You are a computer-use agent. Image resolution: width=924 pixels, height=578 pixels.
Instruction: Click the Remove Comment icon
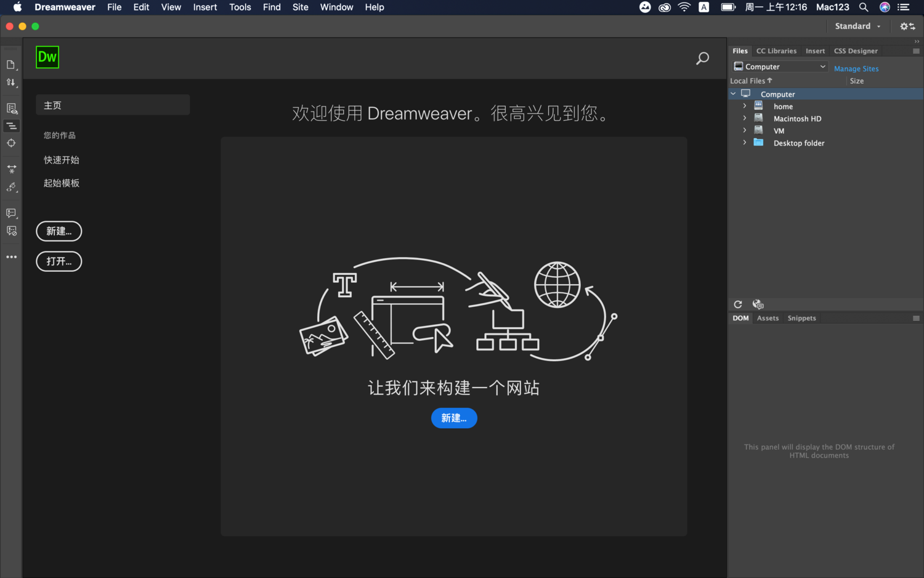click(11, 231)
